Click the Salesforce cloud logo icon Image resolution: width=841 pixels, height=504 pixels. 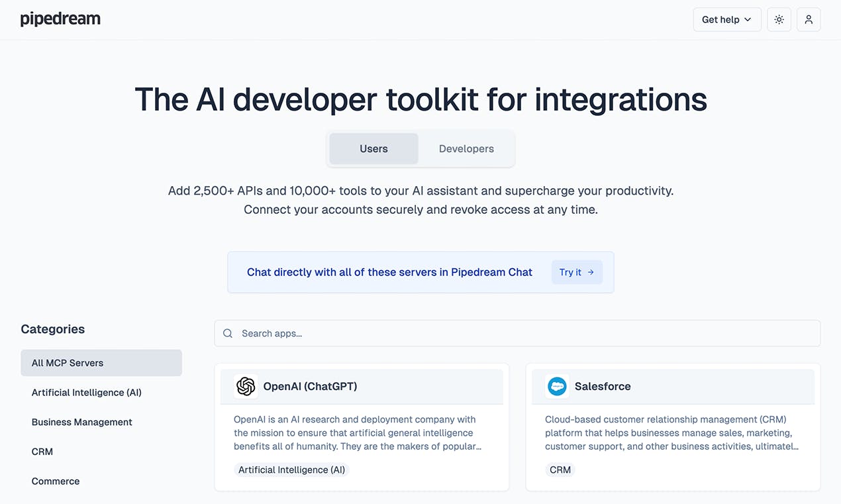[557, 386]
